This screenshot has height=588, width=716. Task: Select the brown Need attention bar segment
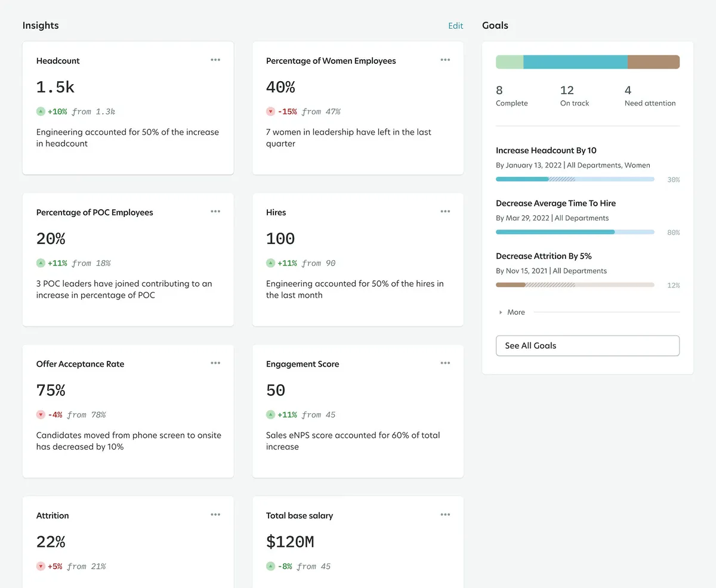(653, 62)
